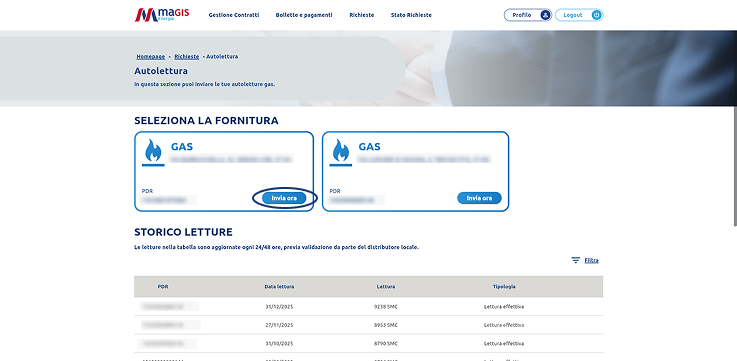Click the power icon in Logout
The image size is (737, 361).
pyautogui.click(x=596, y=15)
